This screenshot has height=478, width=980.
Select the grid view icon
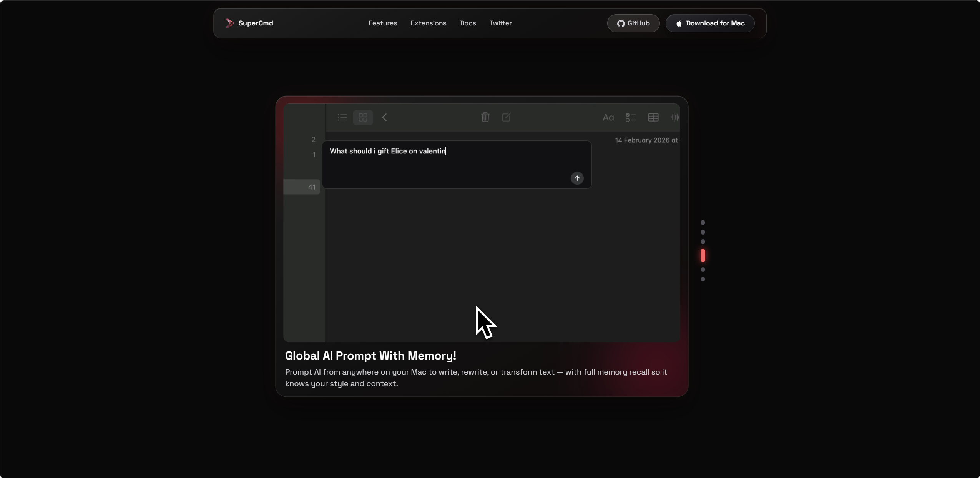pos(363,117)
